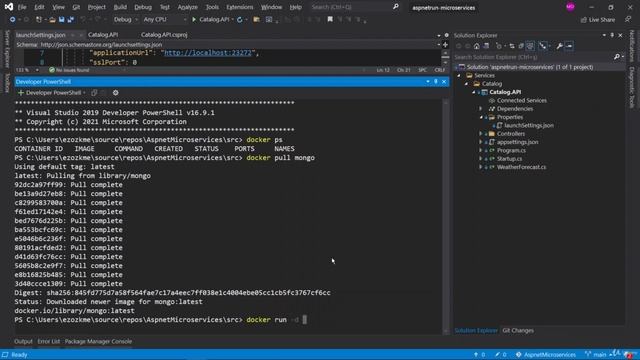Viewport: 640px width, 360px height.
Task: Click the hot reload refresh icon
Action: [x=240, y=20]
